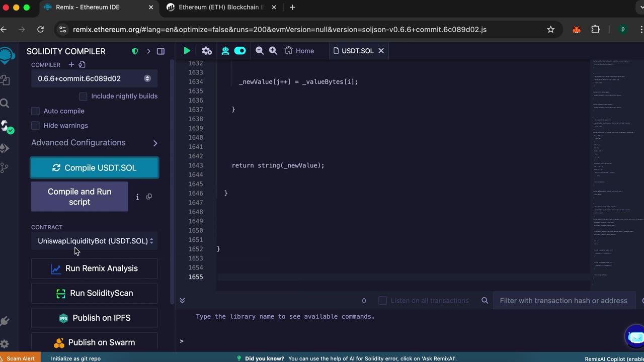Click editor line 1655
Image resolution: width=644 pixels, height=362 pixels.
[x=403, y=277]
